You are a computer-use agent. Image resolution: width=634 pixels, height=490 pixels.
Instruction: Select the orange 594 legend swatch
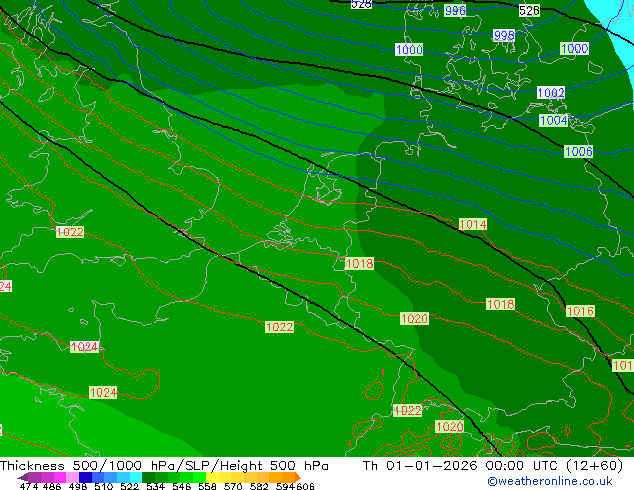(x=281, y=477)
